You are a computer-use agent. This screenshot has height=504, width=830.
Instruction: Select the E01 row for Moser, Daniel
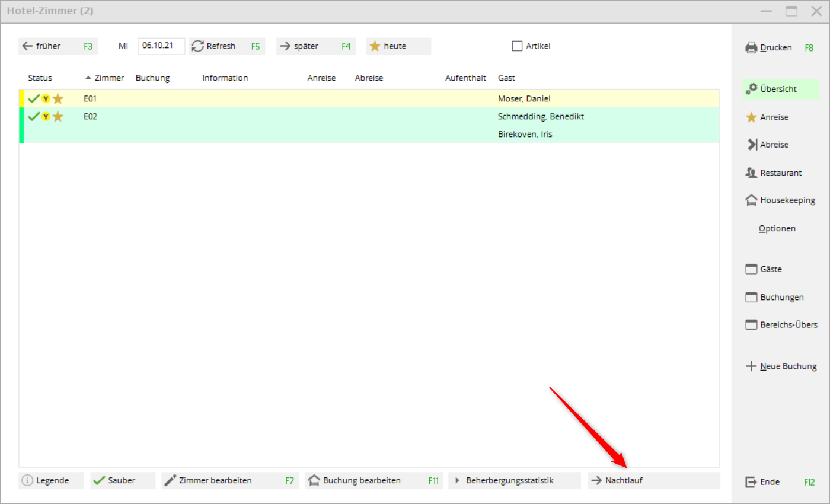point(296,98)
